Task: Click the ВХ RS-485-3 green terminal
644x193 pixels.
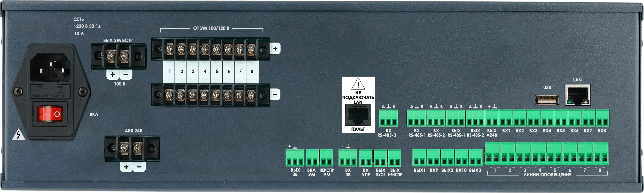Action: pos(388,118)
